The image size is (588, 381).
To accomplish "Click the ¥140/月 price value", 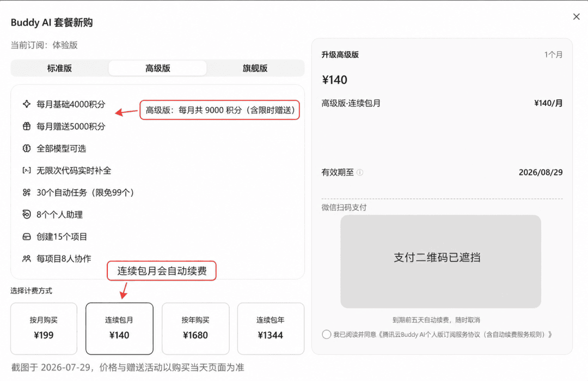I will point(548,103).
